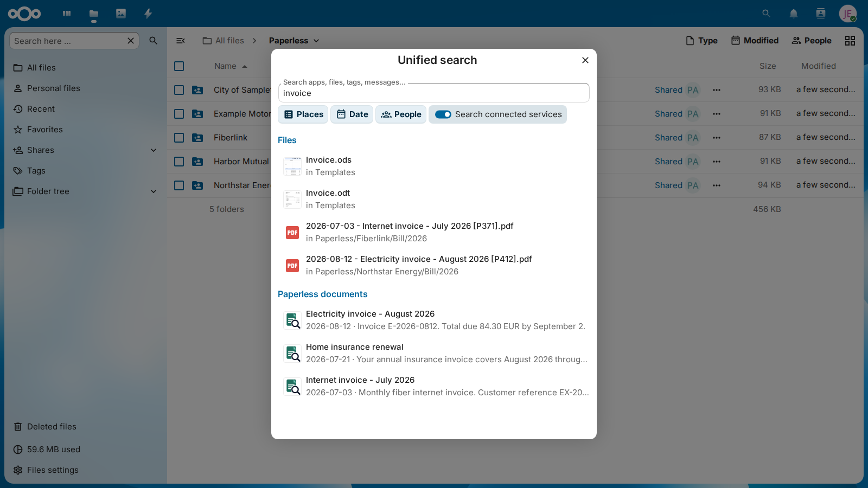The width and height of the screenshot is (868, 488).
Task: Click the top bar magnifier search icon
Action: coord(766,14)
